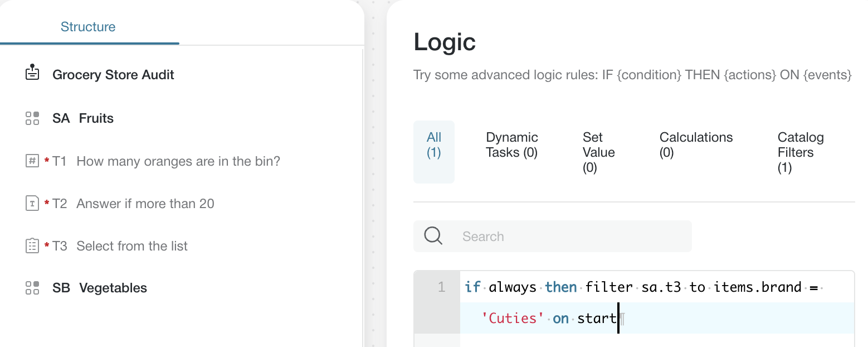Click the T1 number-type task icon
Image resolution: width=868 pixels, height=347 pixels.
click(32, 161)
